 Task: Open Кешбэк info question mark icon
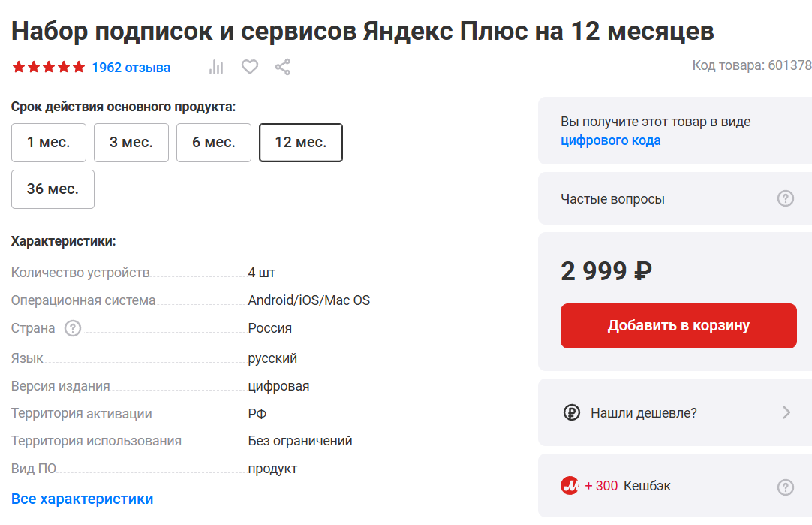pos(785,487)
